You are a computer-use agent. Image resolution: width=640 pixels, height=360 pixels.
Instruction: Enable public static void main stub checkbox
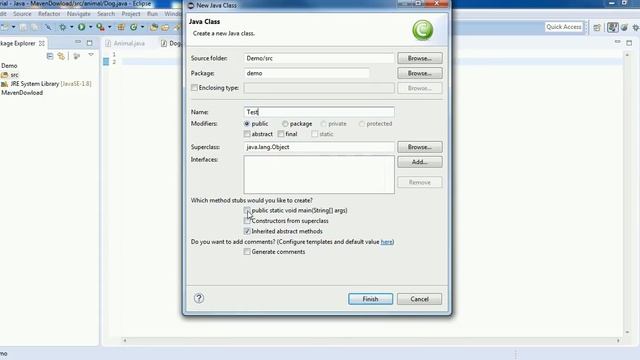click(247, 210)
